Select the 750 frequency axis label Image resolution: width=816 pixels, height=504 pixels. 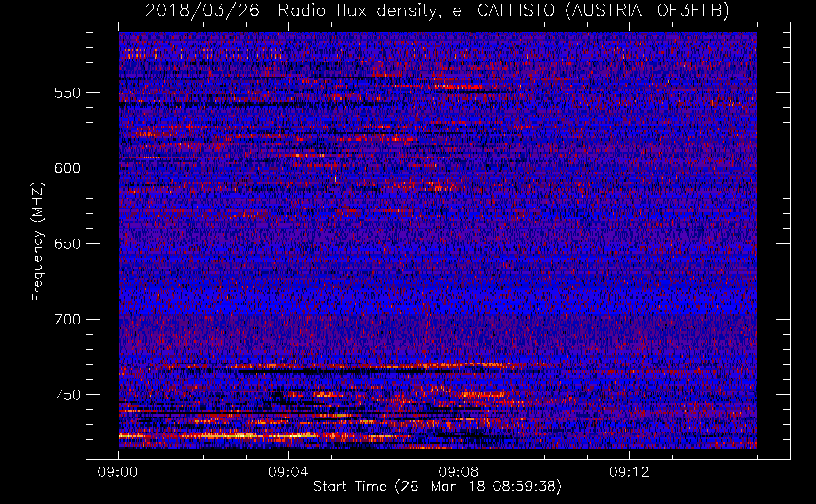(x=68, y=395)
